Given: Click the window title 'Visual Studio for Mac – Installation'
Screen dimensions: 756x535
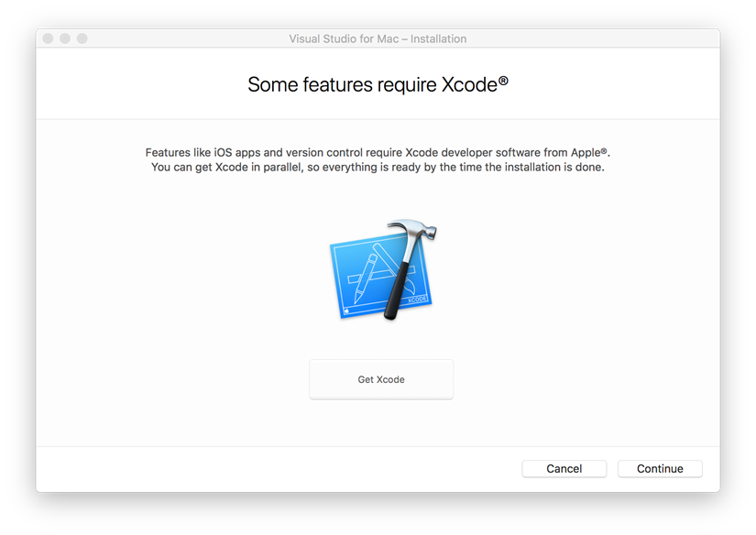Looking at the screenshot, I should coord(378,38).
